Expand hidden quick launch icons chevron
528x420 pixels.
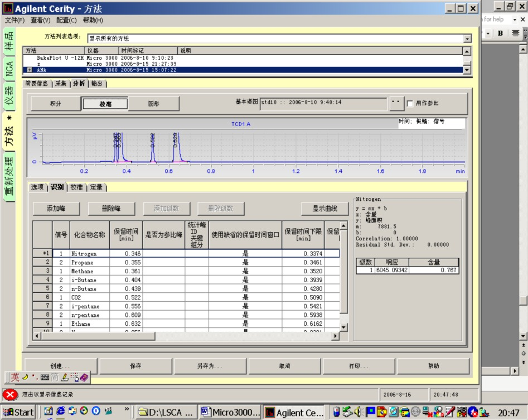click(127, 409)
